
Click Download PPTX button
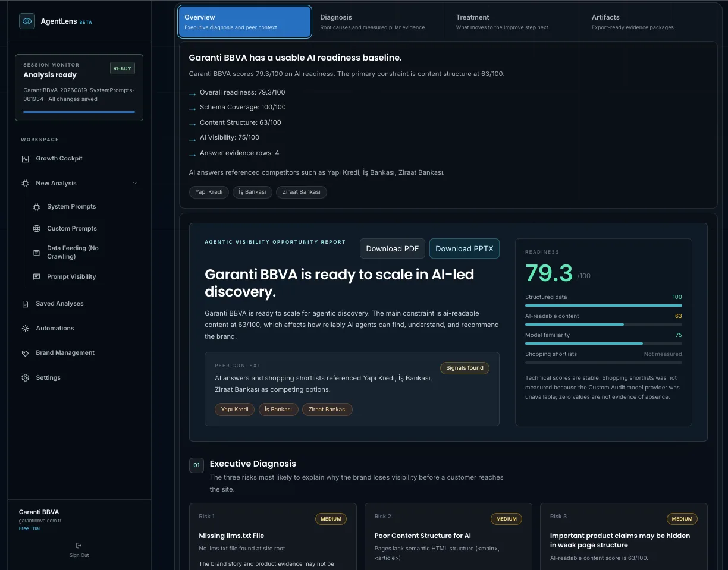[x=465, y=248]
